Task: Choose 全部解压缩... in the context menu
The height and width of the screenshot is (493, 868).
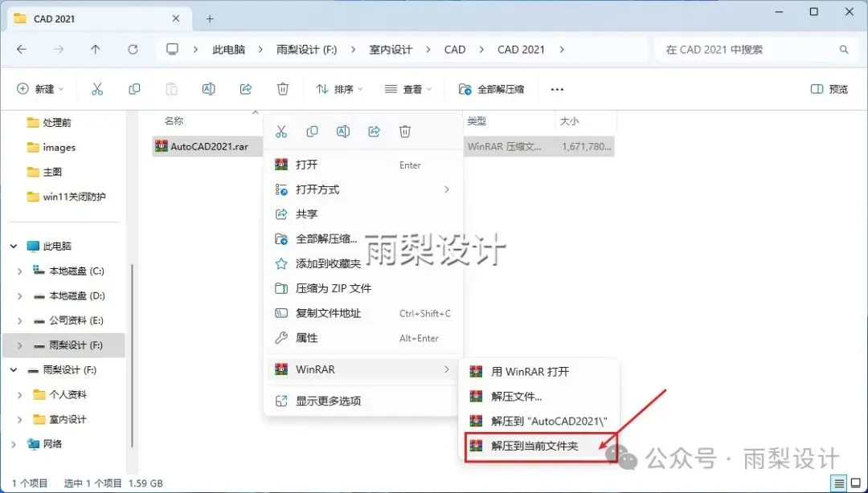Action: 363,239
